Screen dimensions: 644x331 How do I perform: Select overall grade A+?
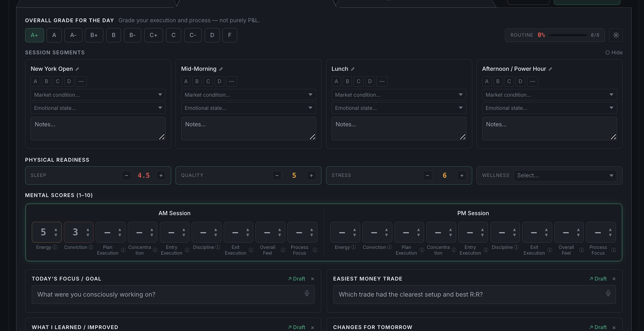tap(34, 35)
